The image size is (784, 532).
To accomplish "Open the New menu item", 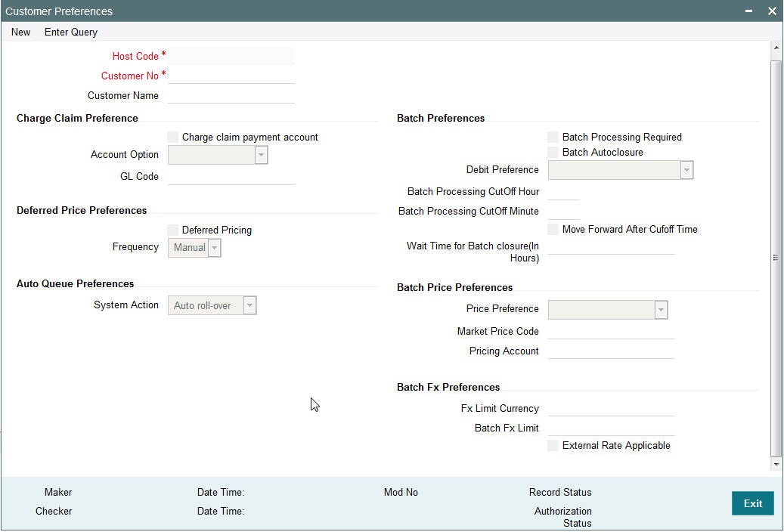I will (20, 32).
